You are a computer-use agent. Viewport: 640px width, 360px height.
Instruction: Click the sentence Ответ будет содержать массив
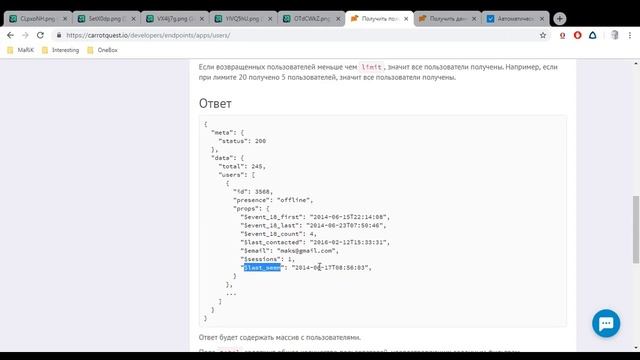click(280, 338)
